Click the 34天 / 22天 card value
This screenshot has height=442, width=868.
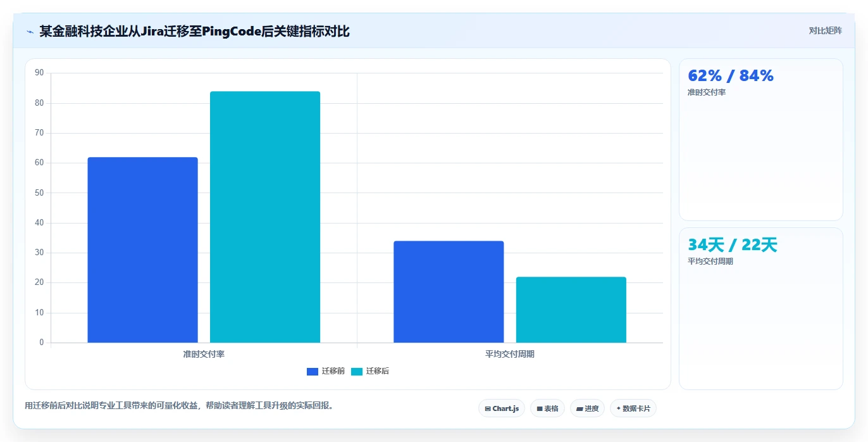pyautogui.click(x=733, y=244)
